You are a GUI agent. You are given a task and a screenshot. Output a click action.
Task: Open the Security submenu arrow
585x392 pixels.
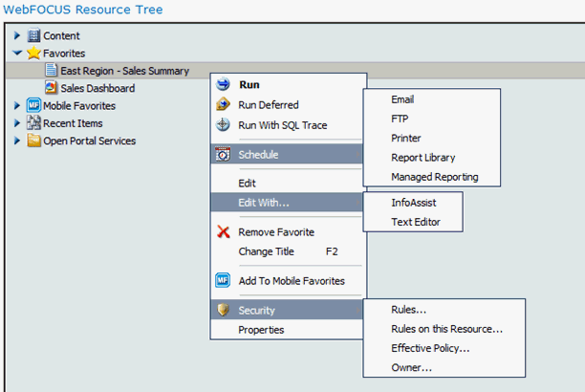point(357,310)
